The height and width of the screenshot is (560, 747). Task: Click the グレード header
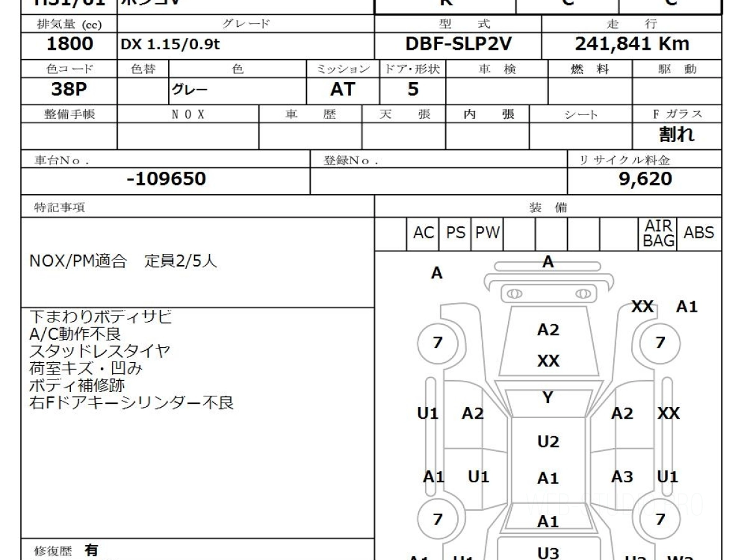(246, 24)
